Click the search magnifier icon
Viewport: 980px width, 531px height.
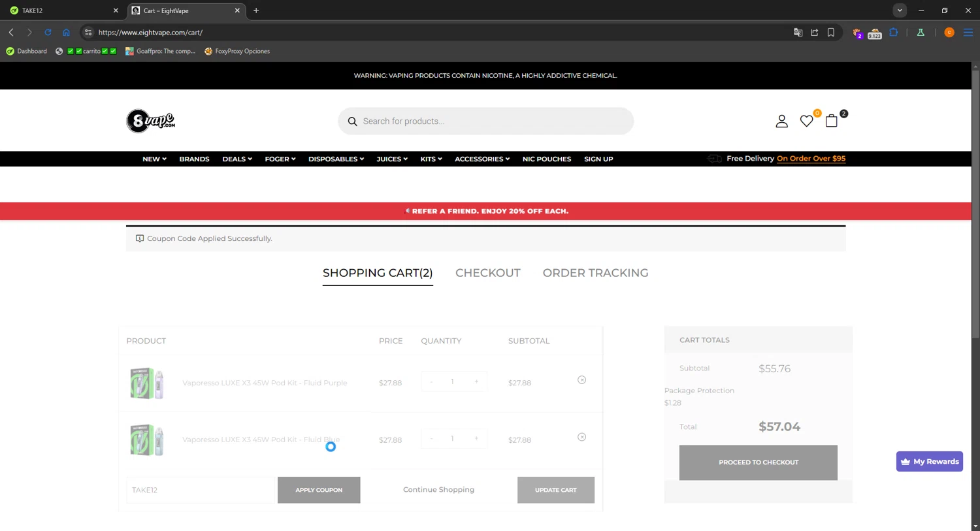[352, 121]
